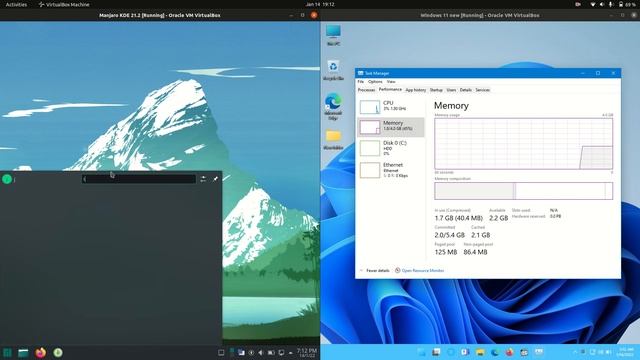The width and height of the screenshot is (640, 360).
Task: Click the Ubuntu top bar date and clock
Action: (320, 4)
